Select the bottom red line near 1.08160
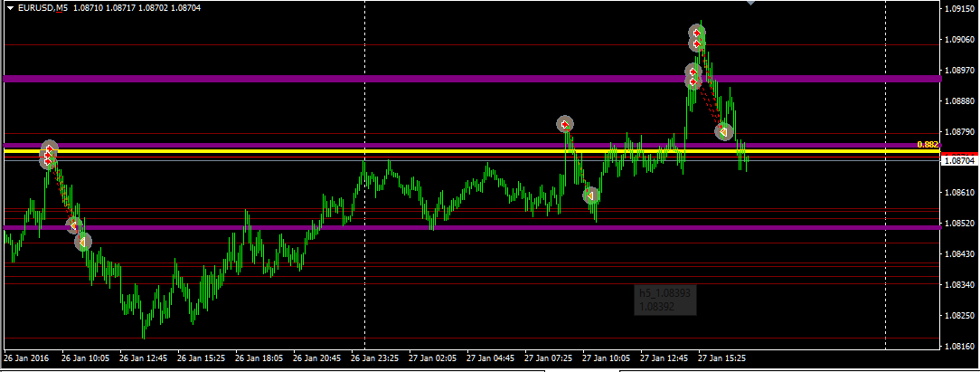980x372 pixels. pyautogui.click(x=472, y=339)
